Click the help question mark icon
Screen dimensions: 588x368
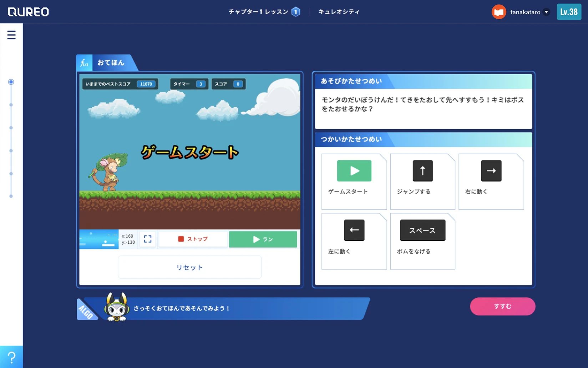[12, 357]
